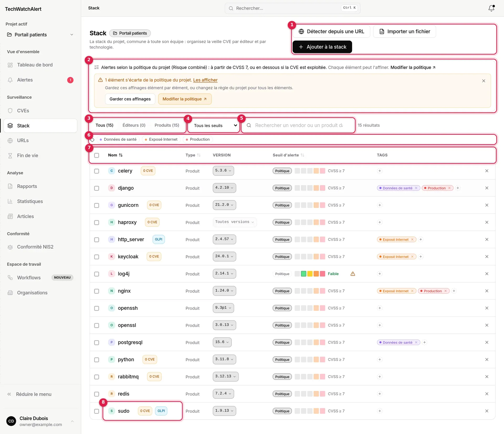Click Ajouter à la stack button
This screenshot has height=434, width=504.
322,47
